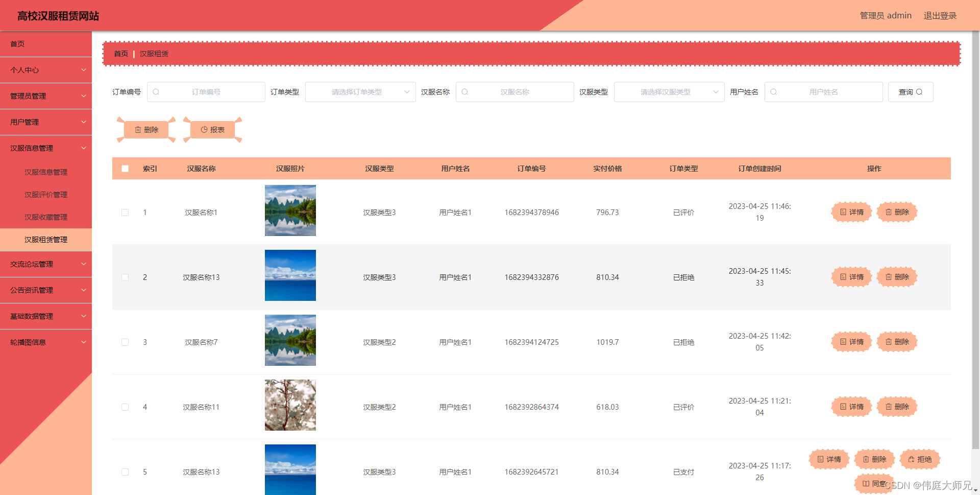
Task: Check the checkbox for order 1682394332876
Action: tap(125, 277)
